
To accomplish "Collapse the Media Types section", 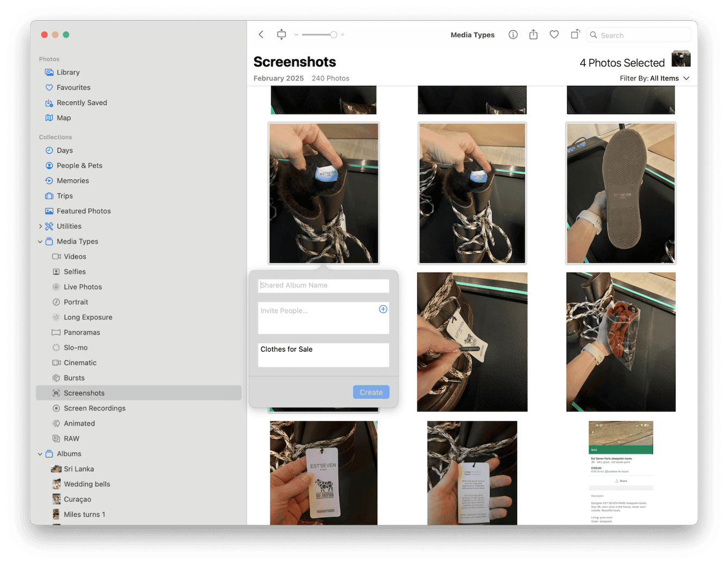I will 40,241.
